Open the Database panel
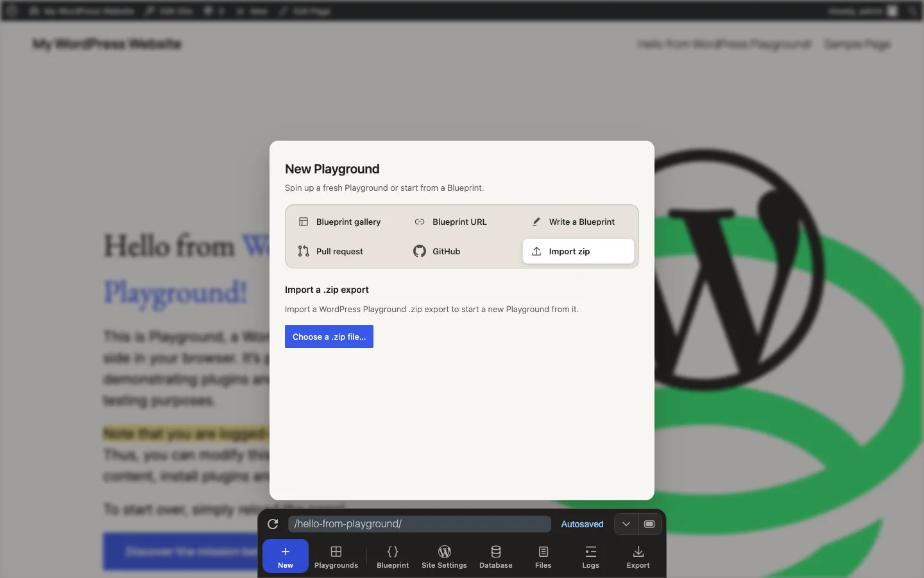Image resolution: width=924 pixels, height=578 pixels. coord(496,556)
